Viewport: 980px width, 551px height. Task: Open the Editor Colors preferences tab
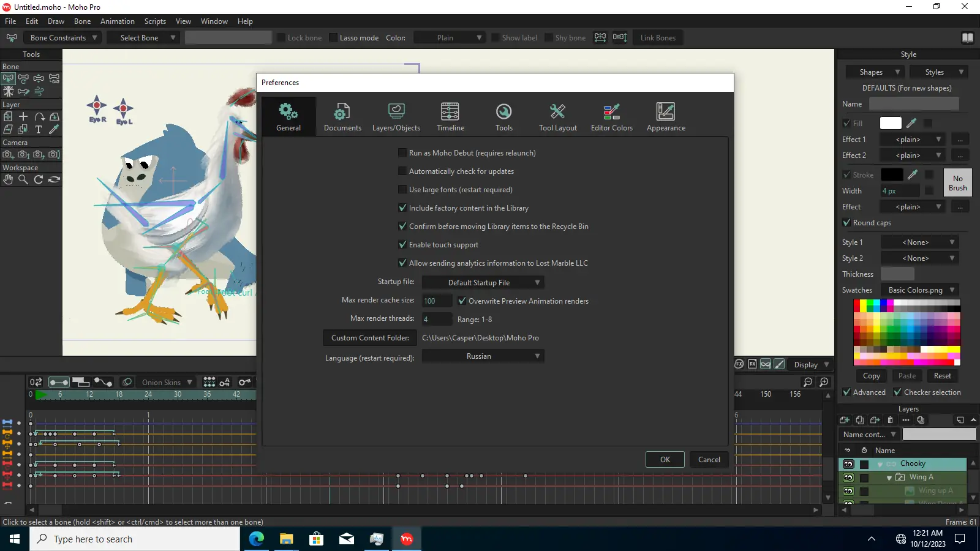coord(612,116)
